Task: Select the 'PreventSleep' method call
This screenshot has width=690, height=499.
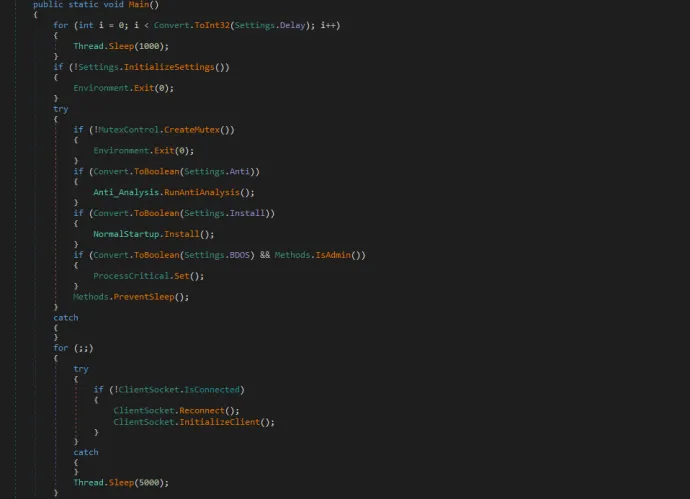Action: click(x=144, y=297)
